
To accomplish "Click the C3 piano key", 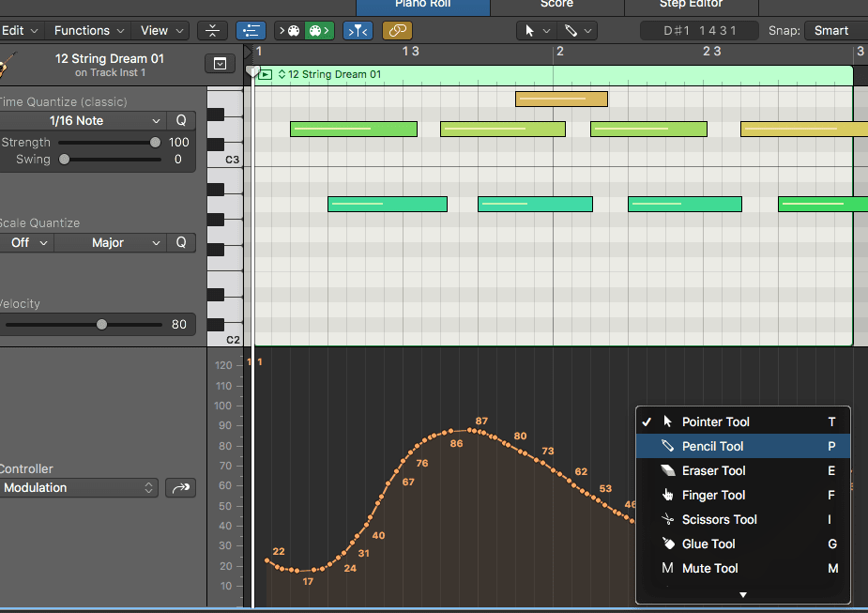I will click(x=225, y=160).
